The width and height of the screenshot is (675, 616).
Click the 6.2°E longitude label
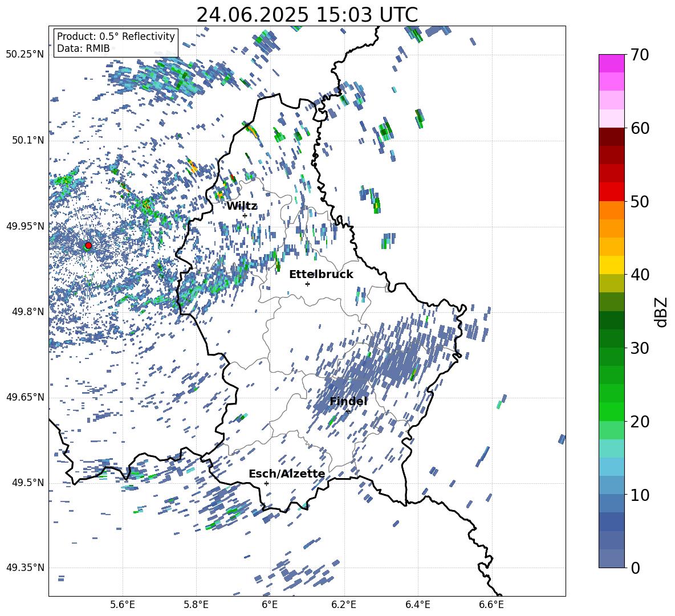tap(344, 605)
